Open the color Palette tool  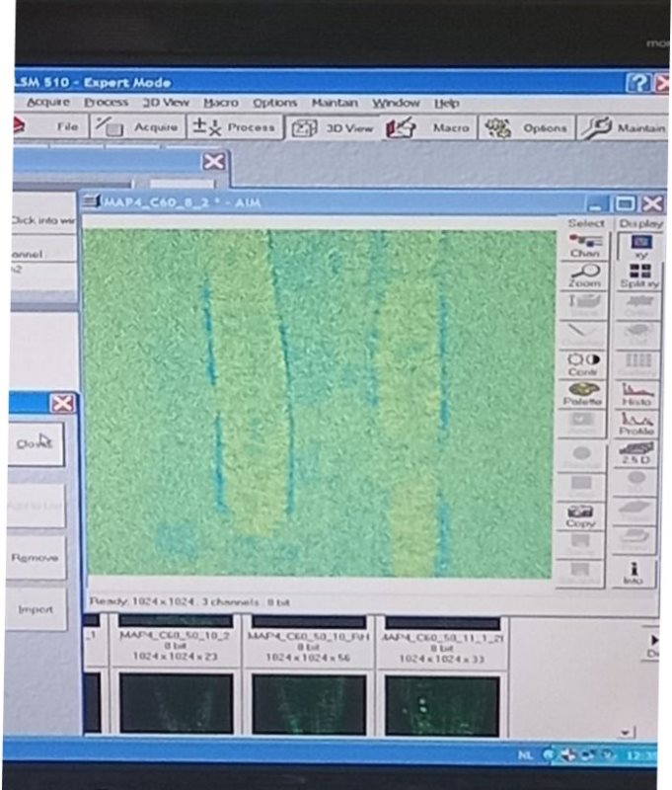coord(583,393)
